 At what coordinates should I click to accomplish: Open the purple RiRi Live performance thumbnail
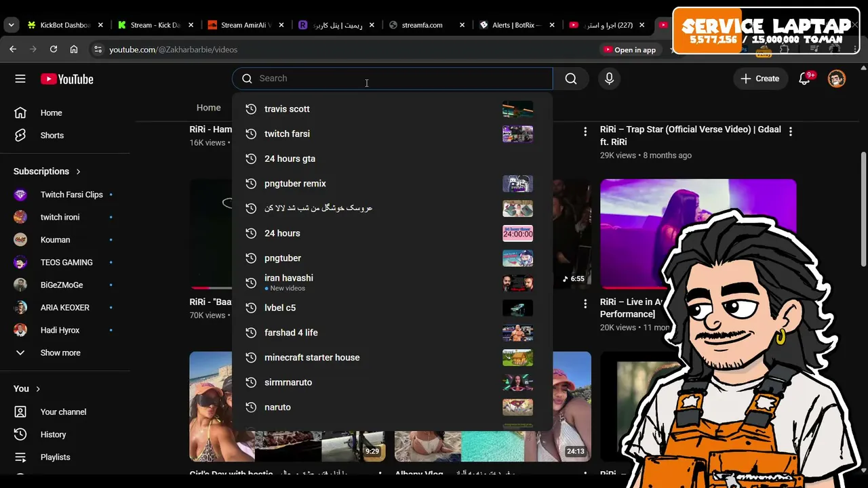pyautogui.click(x=698, y=234)
